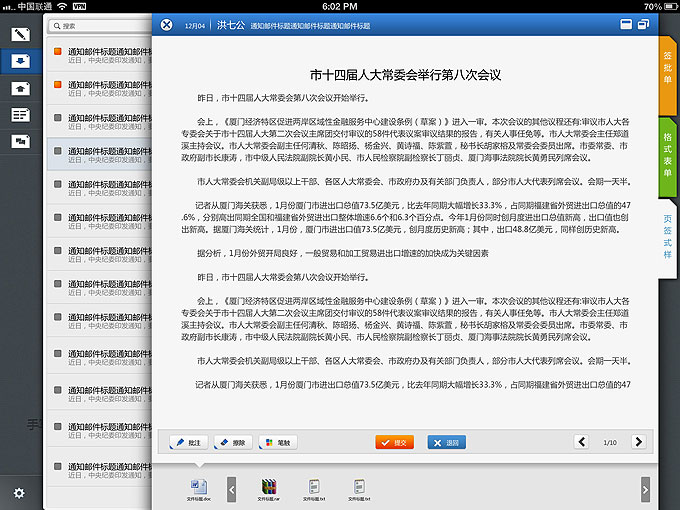Open settings gear at bottom left

[x=19, y=492]
